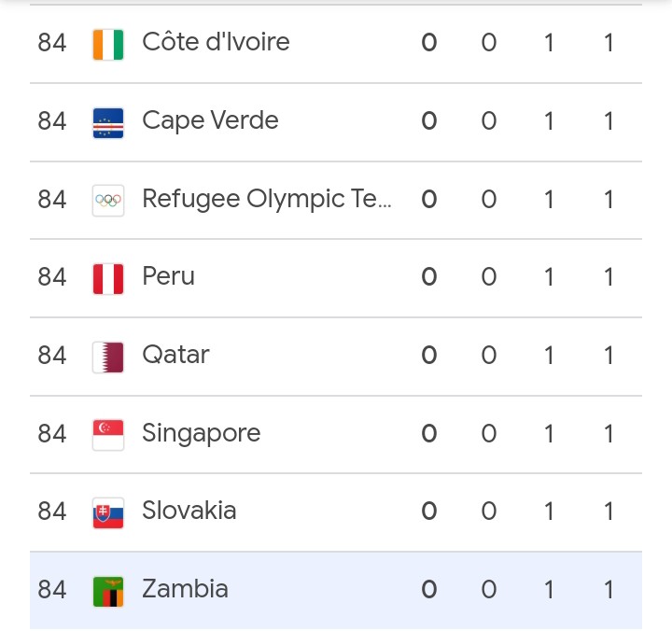This screenshot has width=672, height=631.
Task: Click the Zambia flag icon
Action: (x=108, y=590)
